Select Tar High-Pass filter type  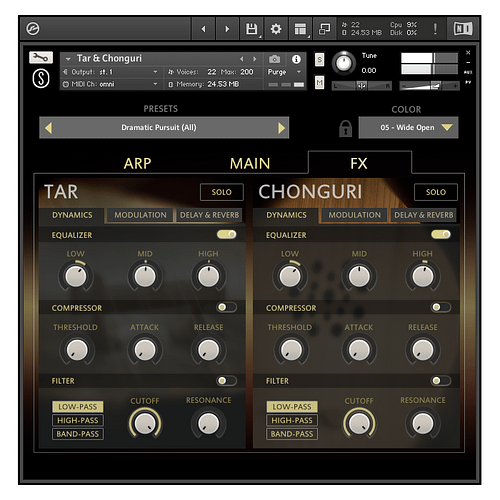78,420
